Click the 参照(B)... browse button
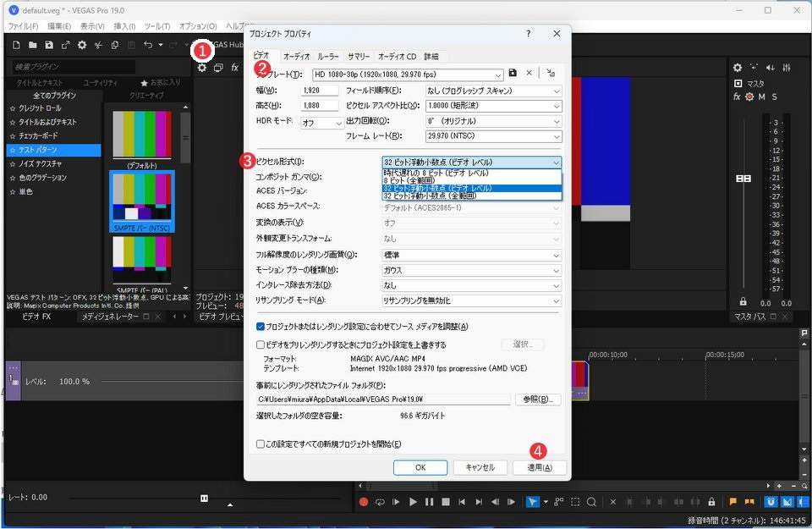Viewport: 812px width, 529px height. (x=538, y=400)
